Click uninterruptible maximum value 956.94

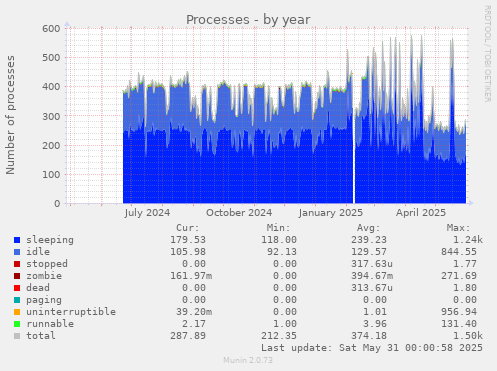[x=459, y=312]
